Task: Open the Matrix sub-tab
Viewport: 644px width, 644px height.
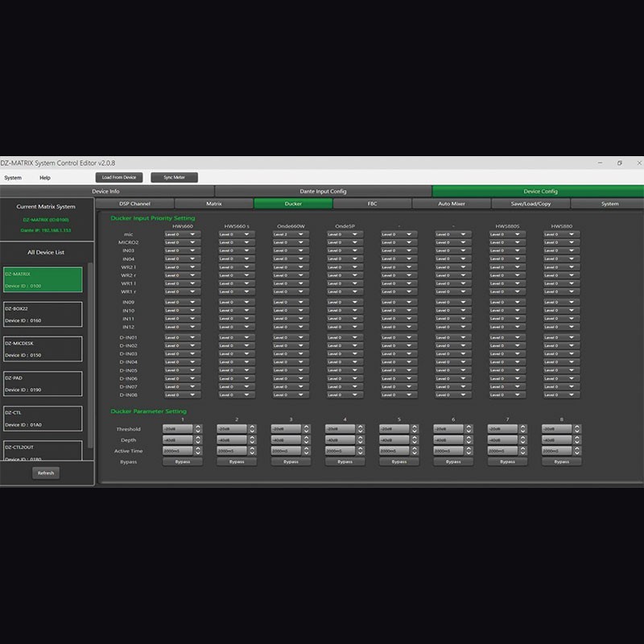Action: tap(214, 204)
